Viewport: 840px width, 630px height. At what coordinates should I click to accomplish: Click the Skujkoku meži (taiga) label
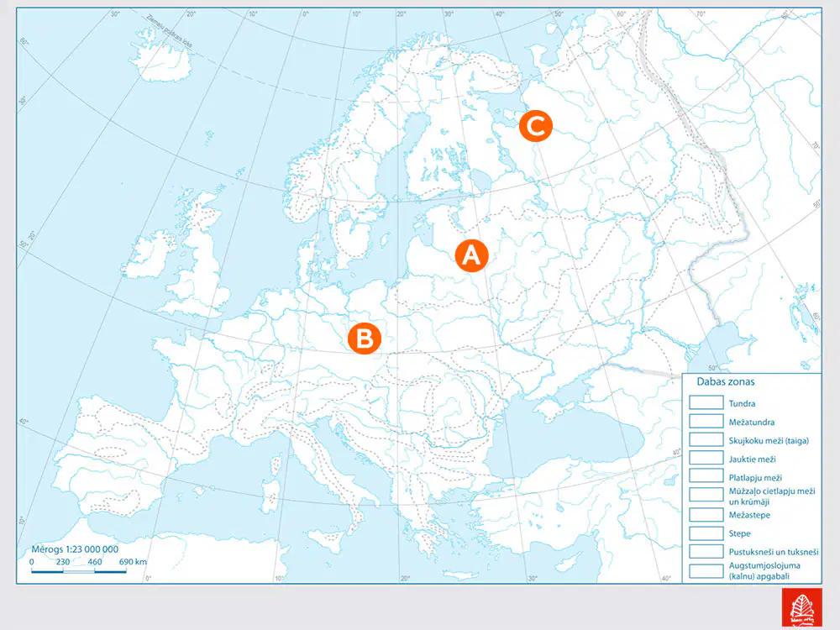click(769, 441)
